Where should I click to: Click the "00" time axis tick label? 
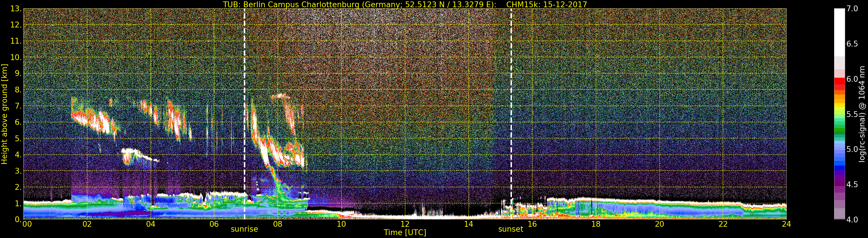(27, 224)
